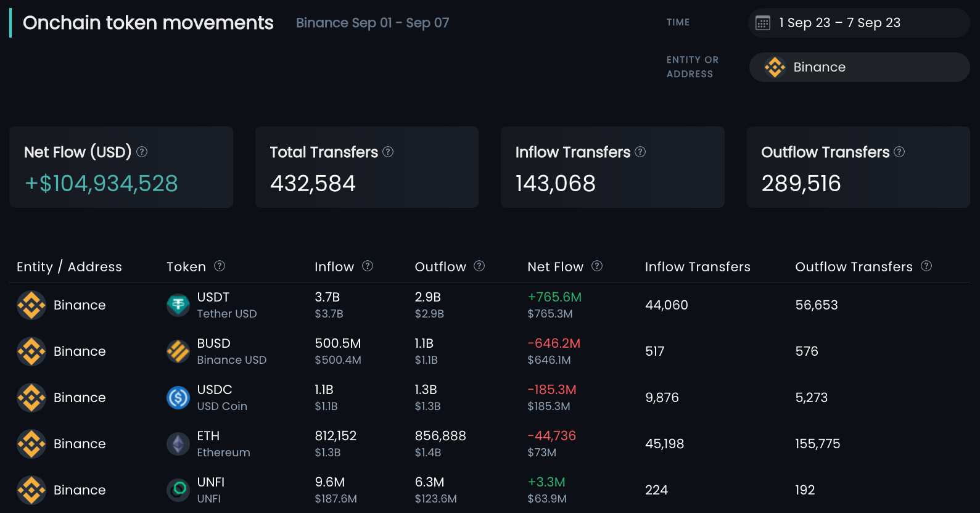Click the 432,584 total transfers value
This screenshot has width=980, height=513.
(x=313, y=184)
